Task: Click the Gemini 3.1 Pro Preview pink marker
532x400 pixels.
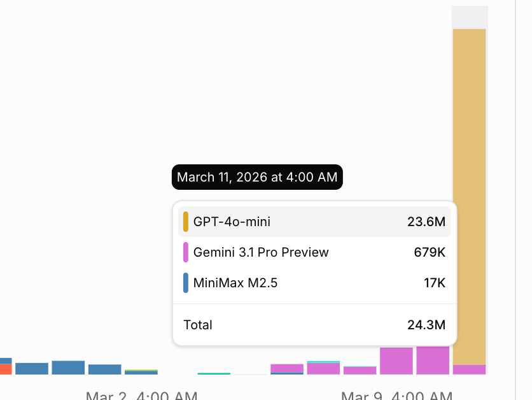Action: point(186,252)
